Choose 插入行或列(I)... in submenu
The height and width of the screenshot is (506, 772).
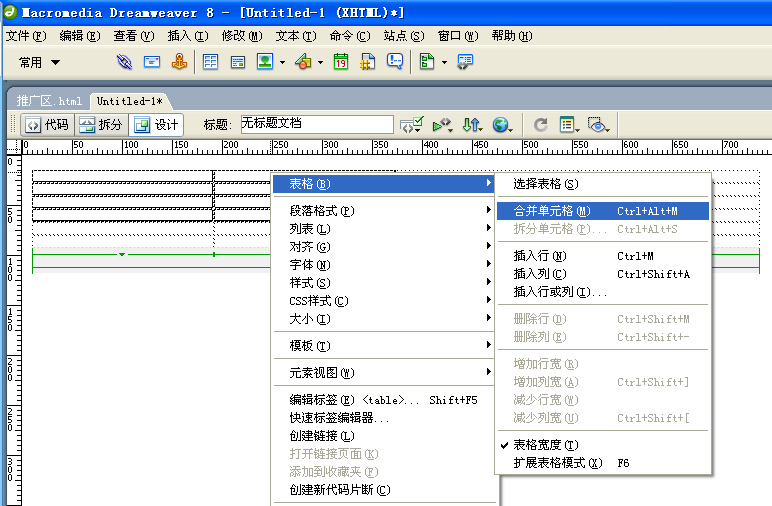[x=603, y=292]
